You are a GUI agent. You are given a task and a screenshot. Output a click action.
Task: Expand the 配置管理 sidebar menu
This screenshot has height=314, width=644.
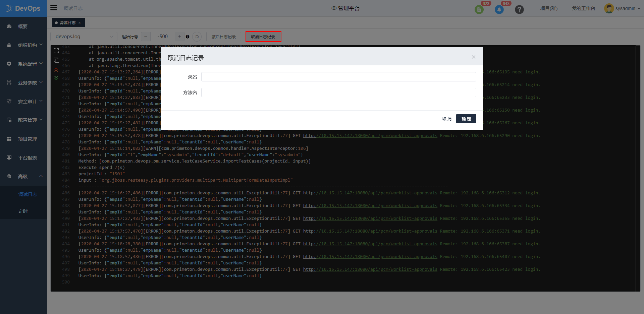tap(41, 120)
